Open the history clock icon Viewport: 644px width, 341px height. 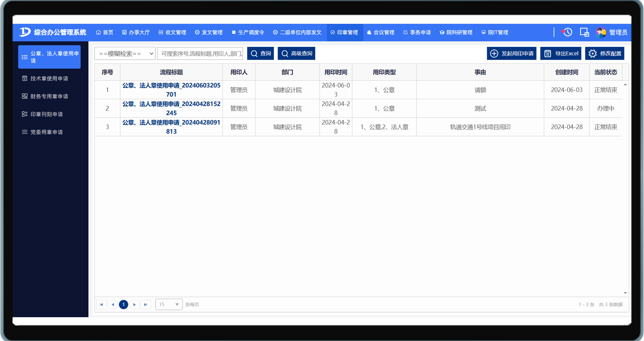(x=567, y=32)
